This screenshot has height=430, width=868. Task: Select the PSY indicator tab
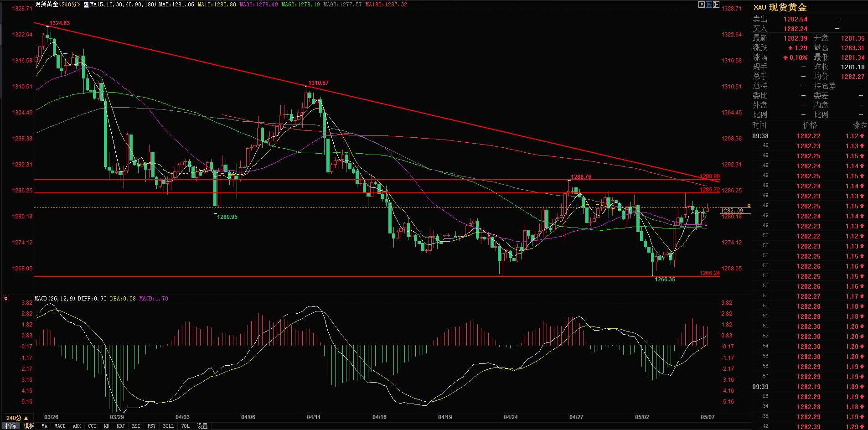click(x=151, y=426)
